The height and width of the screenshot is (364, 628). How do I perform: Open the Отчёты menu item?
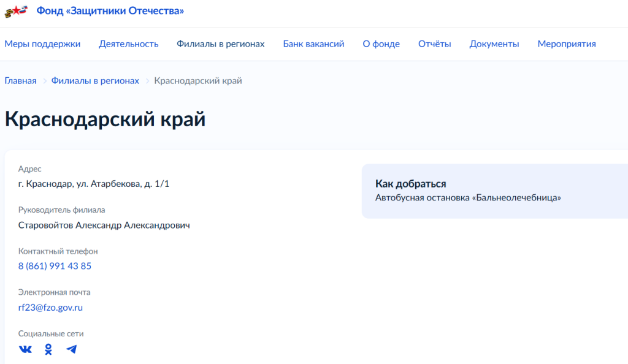pyautogui.click(x=435, y=44)
